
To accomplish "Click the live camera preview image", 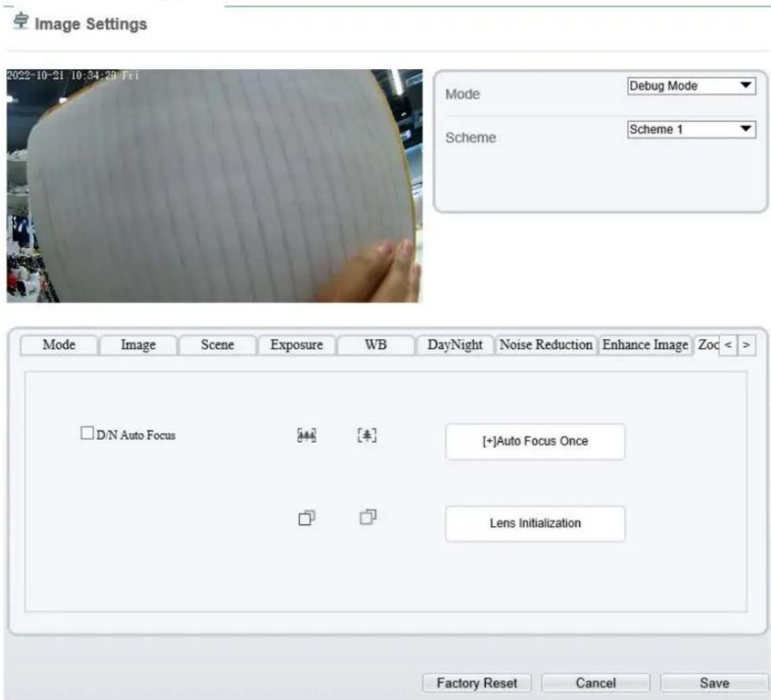I will point(215,186).
